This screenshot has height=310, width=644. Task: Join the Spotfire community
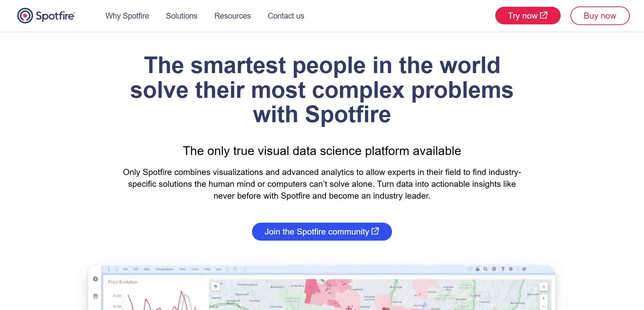coord(321,232)
